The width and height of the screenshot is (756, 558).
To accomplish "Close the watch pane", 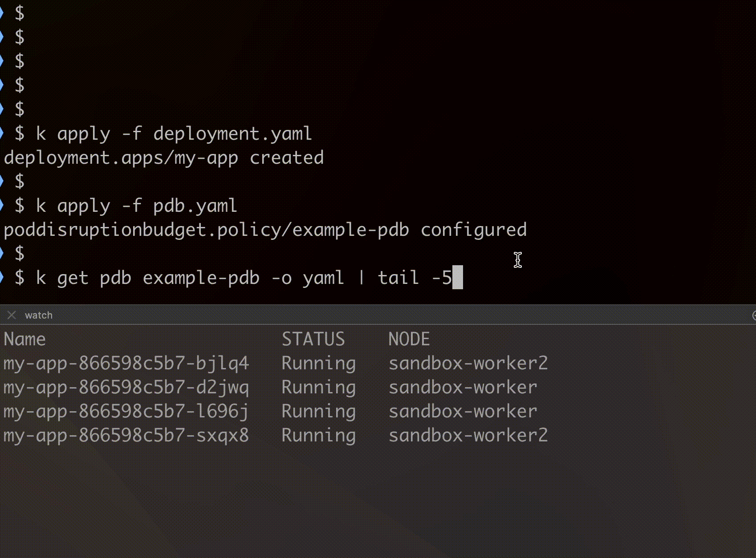I will tap(12, 315).
